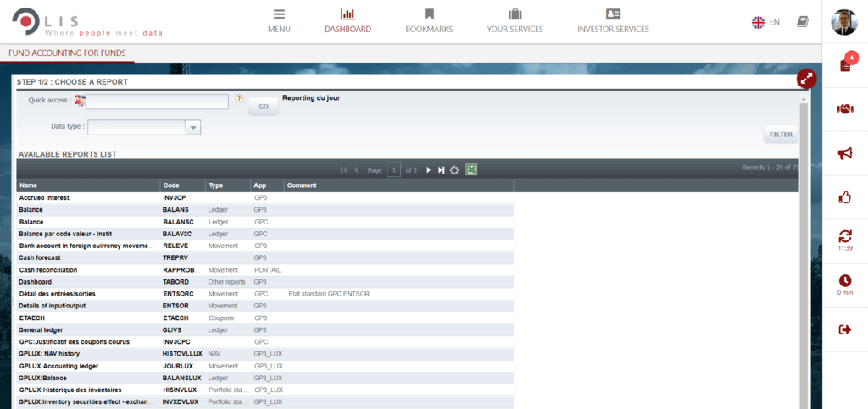This screenshot has width=868, height=409.
Task: Open INVESTOR SERVICES card icon
Action: coord(613,14)
